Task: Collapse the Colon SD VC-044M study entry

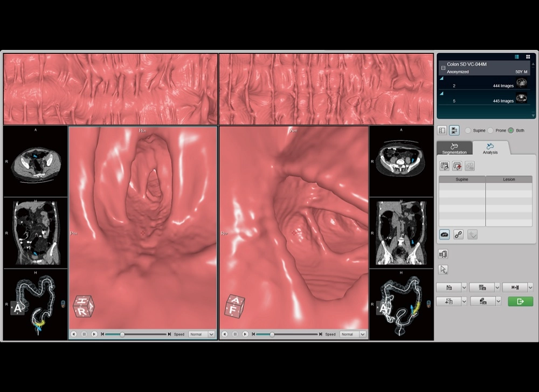Action: [443, 68]
